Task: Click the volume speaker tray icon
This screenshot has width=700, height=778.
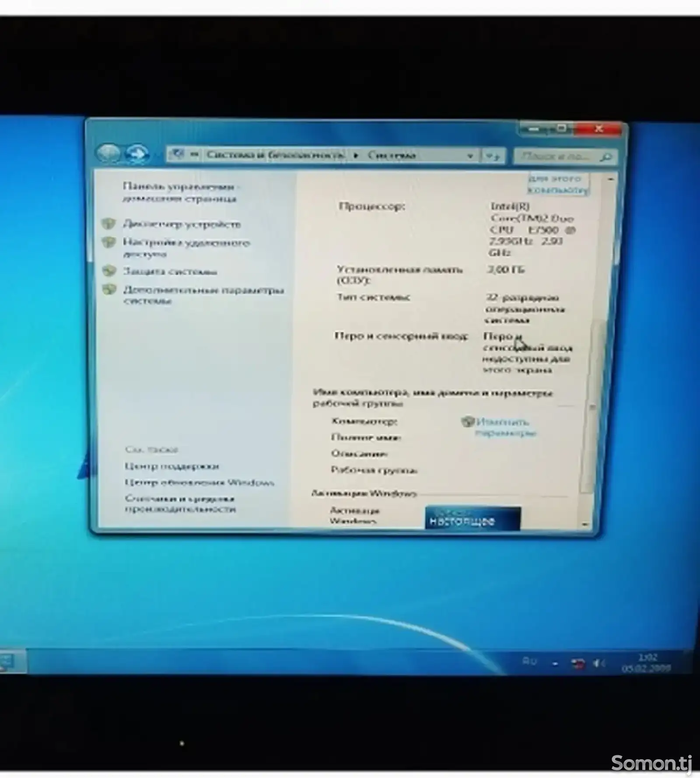Action: 598,664
